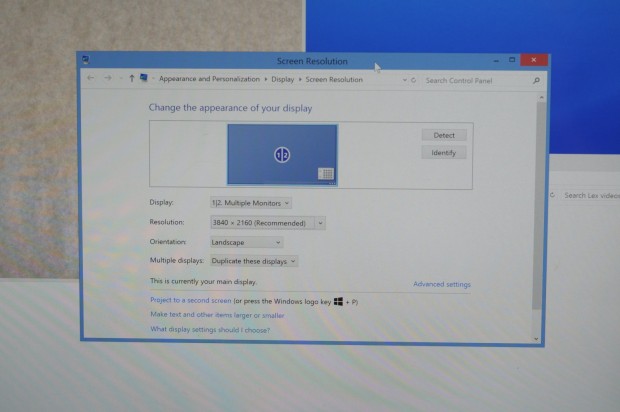This screenshot has height=412, width=620.
Task: Click the vertical scrollbar up arrow
Action: [x=541, y=97]
